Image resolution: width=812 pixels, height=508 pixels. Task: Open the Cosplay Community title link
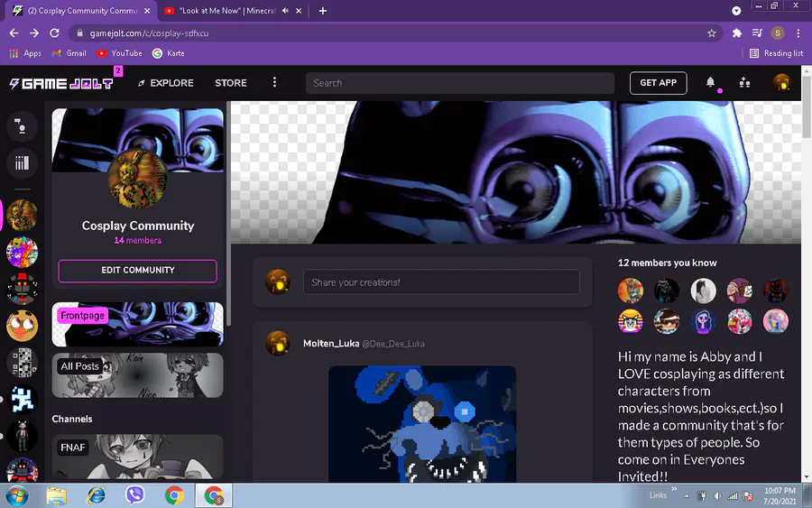coord(138,226)
